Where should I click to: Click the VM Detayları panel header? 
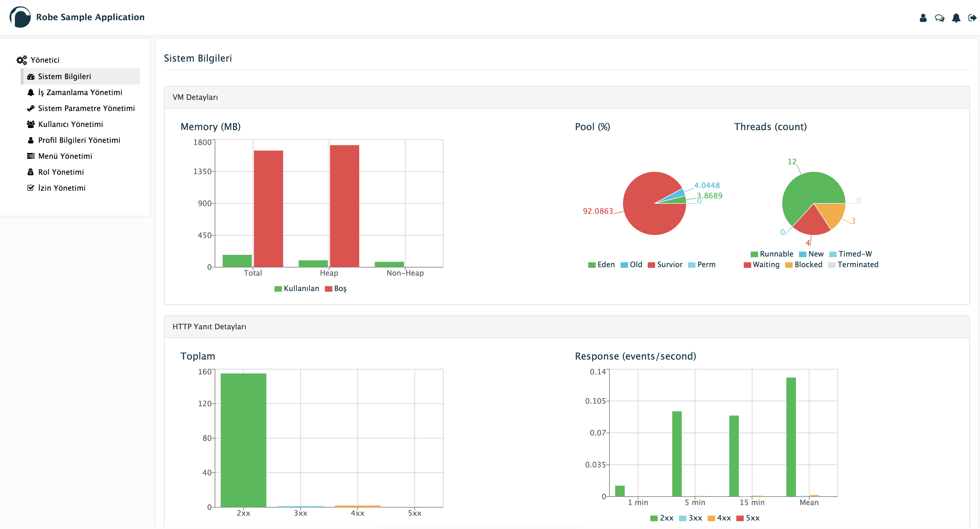[x=566, y=97]
